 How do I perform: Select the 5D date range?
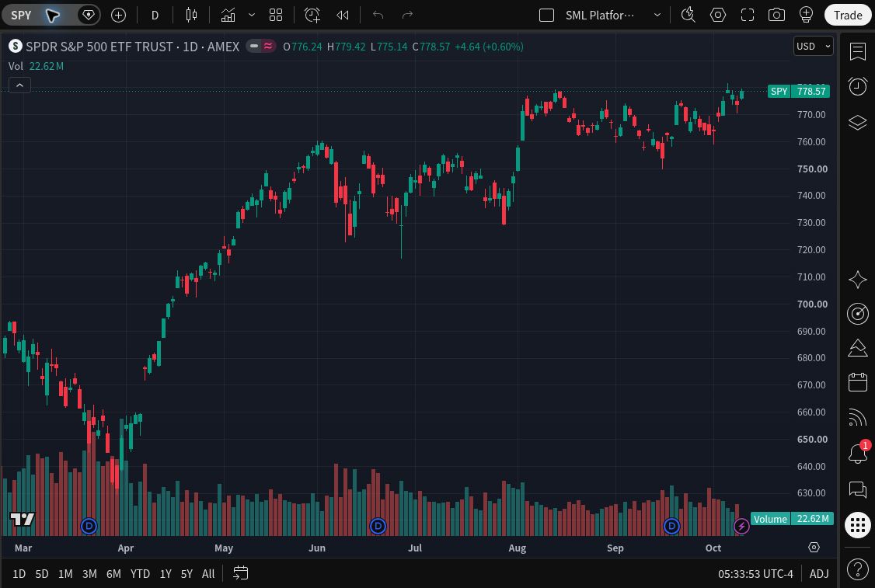pyautogui.click(x=42, y=573)
